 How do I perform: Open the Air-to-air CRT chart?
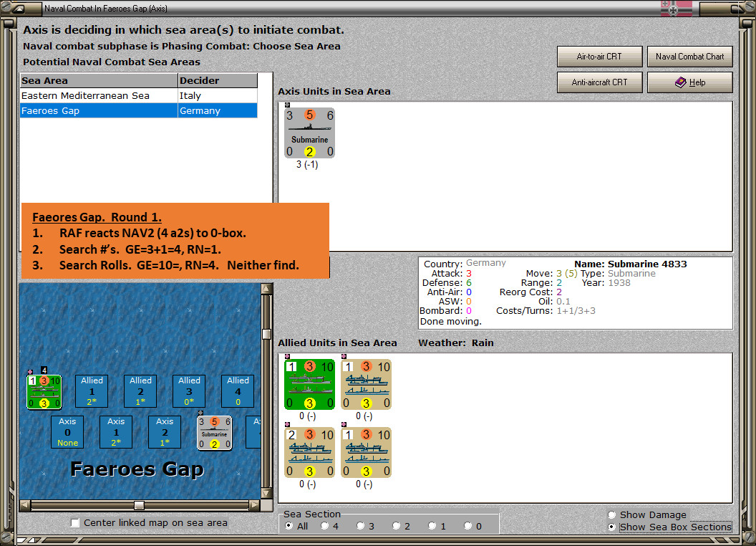pyautogui.click(x=599, y=57)
